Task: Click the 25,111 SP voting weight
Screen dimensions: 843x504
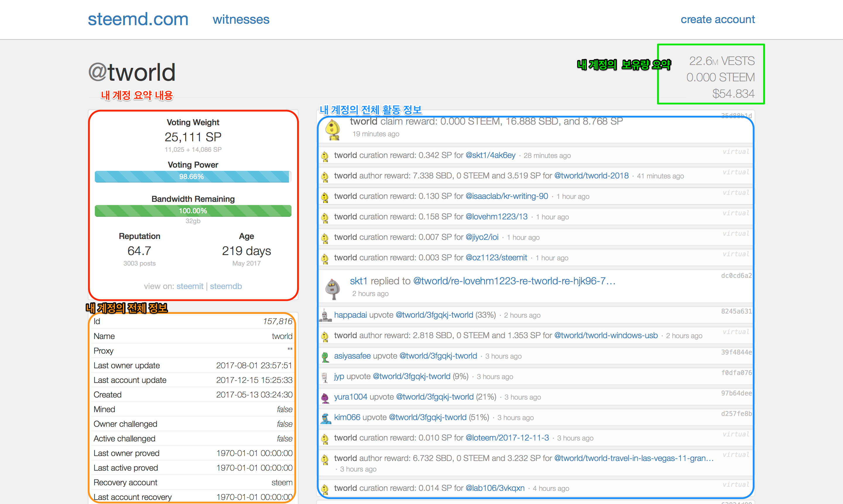Action: click(193, 137)
